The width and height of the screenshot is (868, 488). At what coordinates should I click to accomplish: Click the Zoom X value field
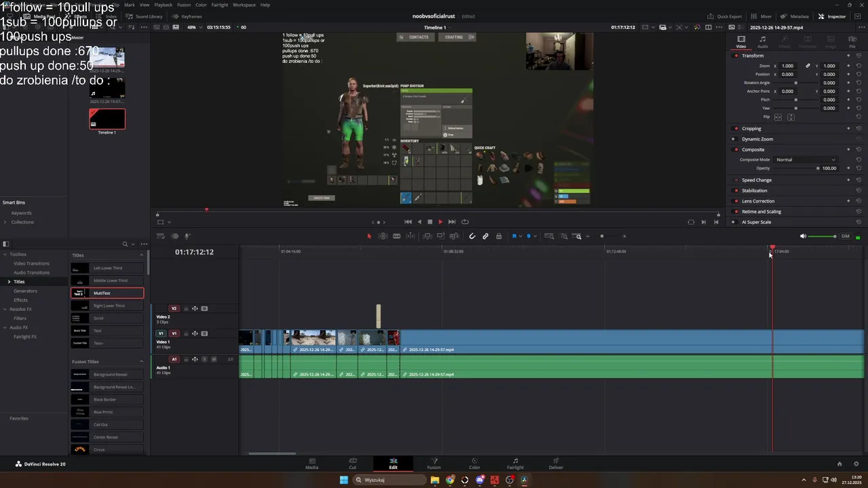pyautogui.click(x=787, y=66)
